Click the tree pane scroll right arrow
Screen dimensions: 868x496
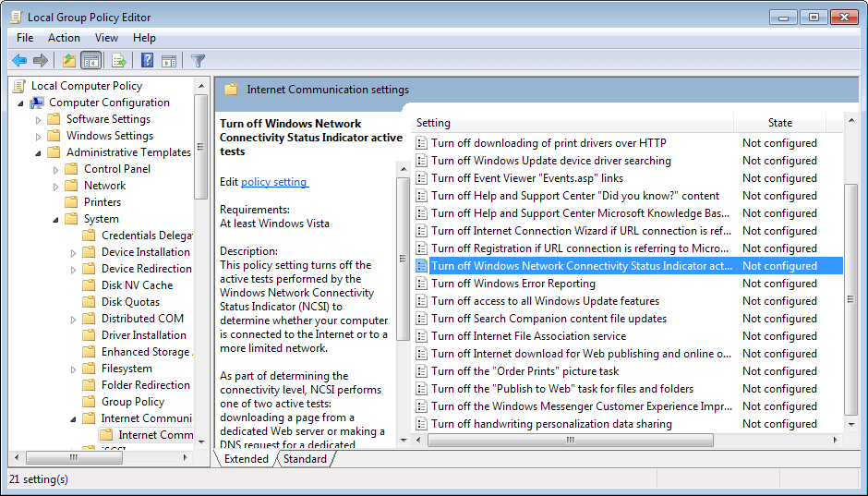click(x=186, y=458)
